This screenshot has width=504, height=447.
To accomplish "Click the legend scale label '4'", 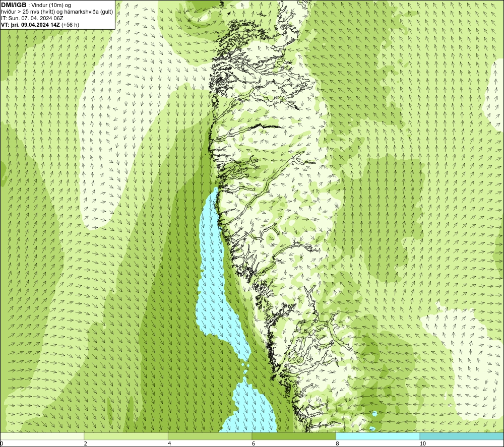I will pos(169,443).
